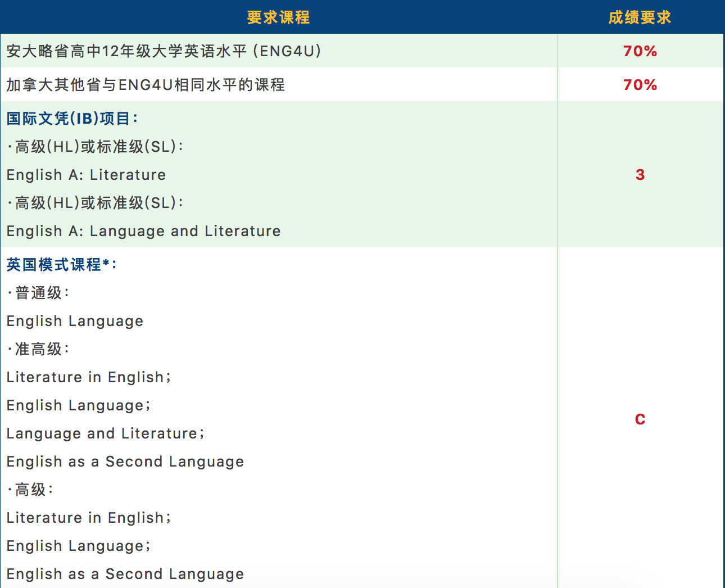Click the 高级 bullet label in the British section
This screenshot has height=588, width=725.
[x=31, y=490]
